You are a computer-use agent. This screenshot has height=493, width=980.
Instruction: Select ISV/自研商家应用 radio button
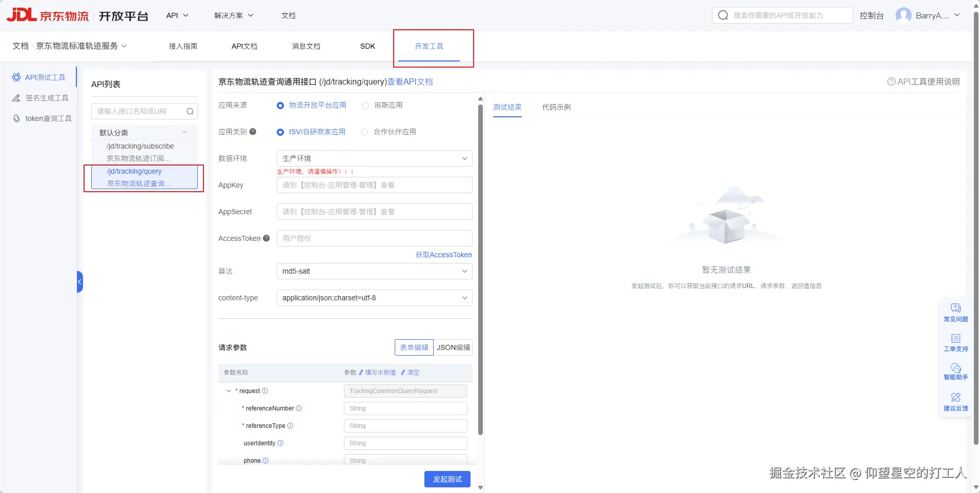(280, 132)
